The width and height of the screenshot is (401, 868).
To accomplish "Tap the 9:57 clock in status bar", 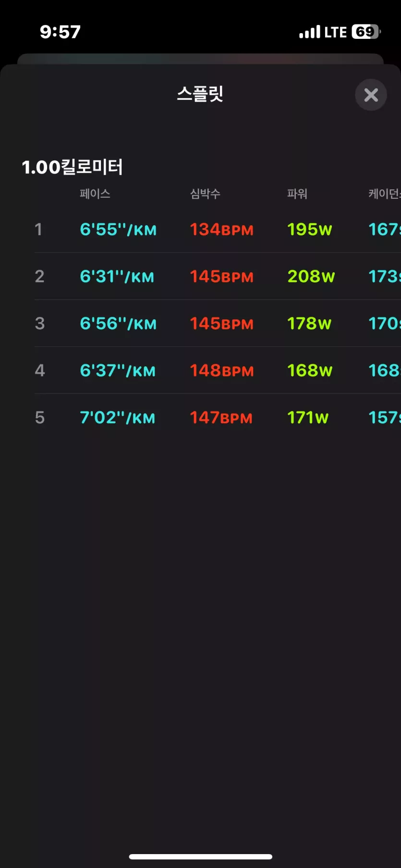I will [x=60, y=32].
